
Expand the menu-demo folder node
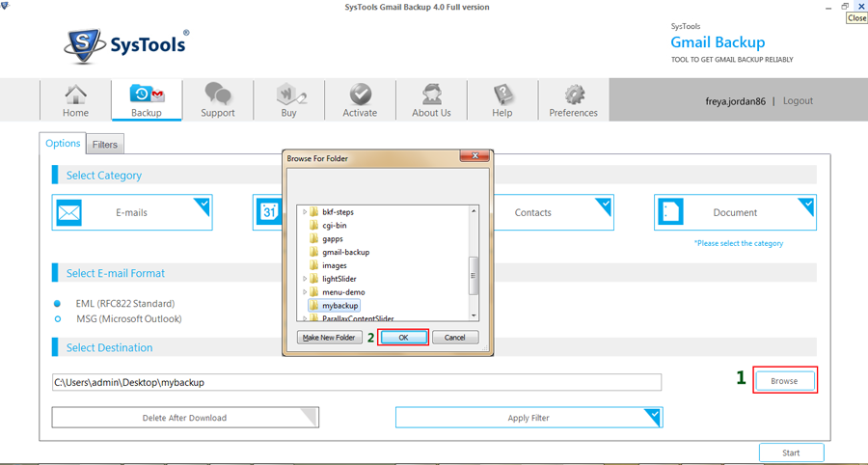[305, 291]
